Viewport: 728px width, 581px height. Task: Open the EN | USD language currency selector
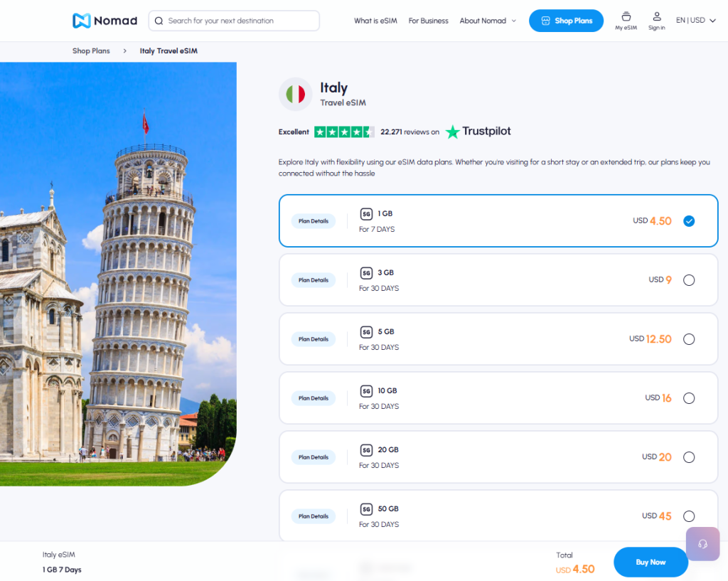(x=695, y=21)
